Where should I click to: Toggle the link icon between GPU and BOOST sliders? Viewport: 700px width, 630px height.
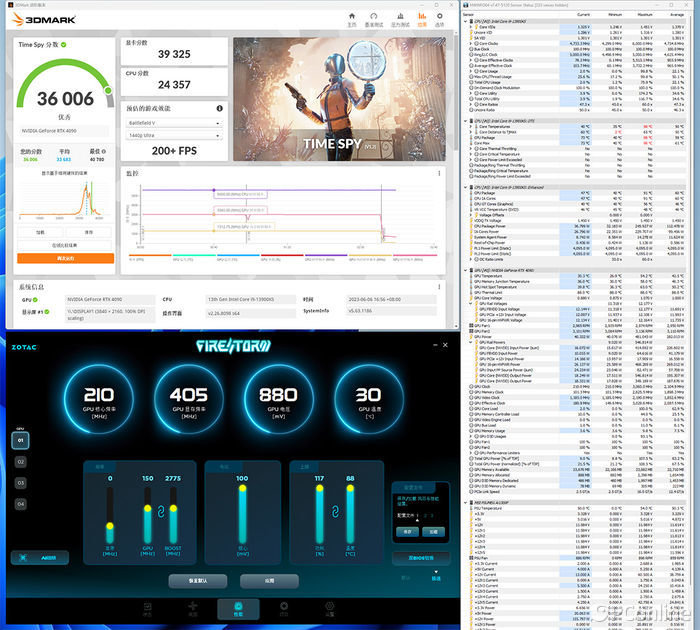click(x=161, y=511)
